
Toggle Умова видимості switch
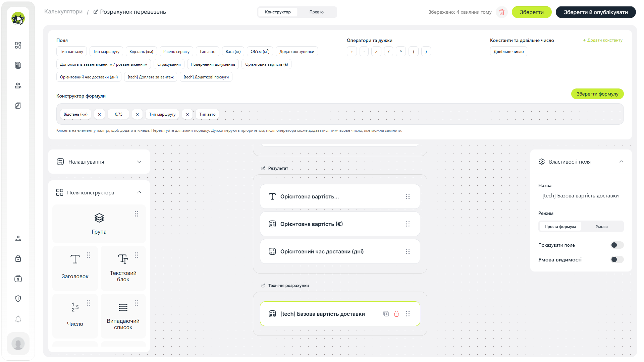[x=617, y=259]
